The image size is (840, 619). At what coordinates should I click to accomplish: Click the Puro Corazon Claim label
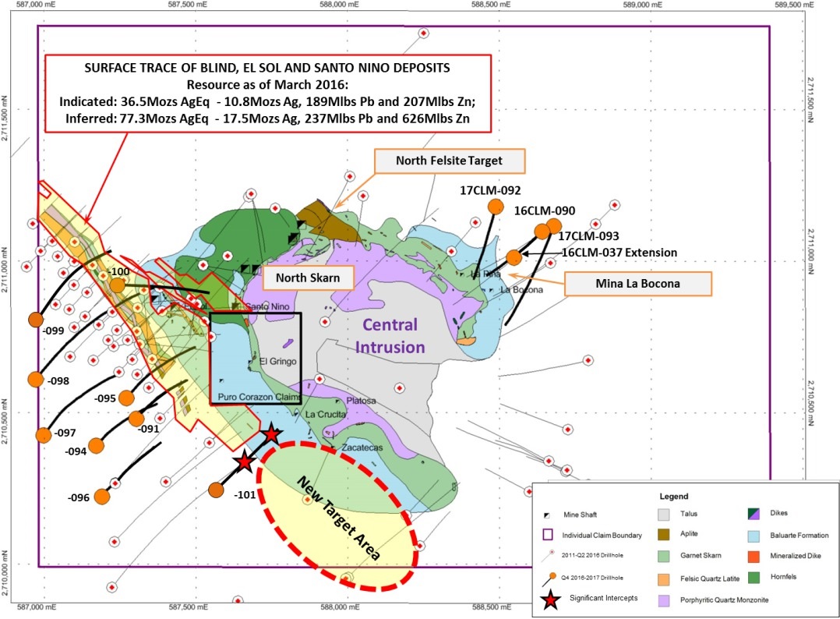259,397
